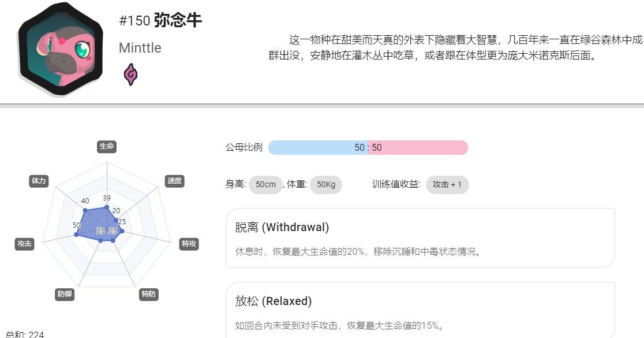Open the 放松 (Relaxed) trait card
The height and width of the screenshot is (338, 644).
(420, 310)
